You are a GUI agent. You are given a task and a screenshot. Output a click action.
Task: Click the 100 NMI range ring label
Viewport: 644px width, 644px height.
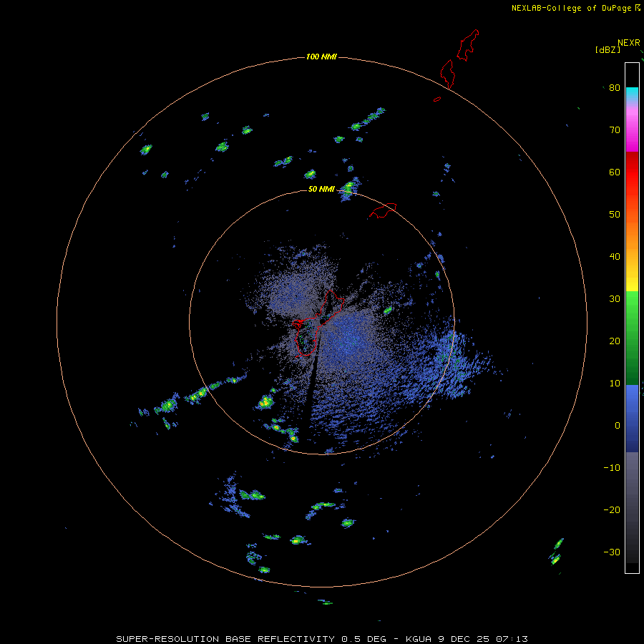pos(321,57)
